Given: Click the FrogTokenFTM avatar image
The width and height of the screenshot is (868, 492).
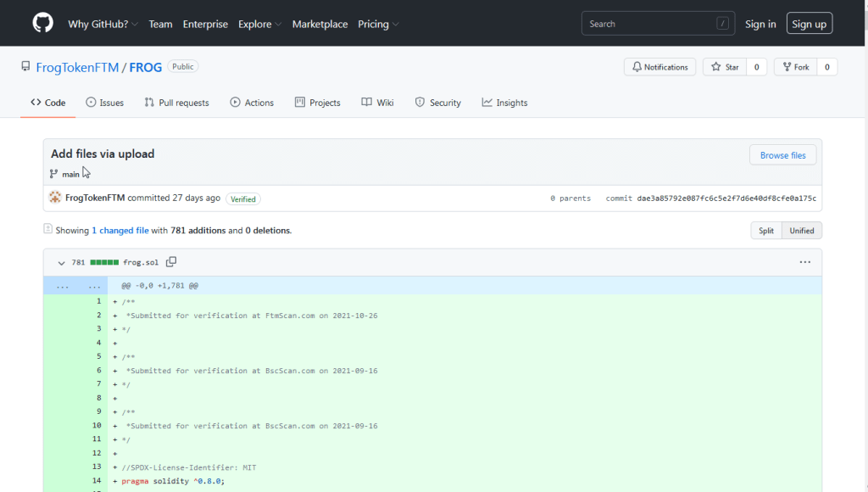Looking at the screenshot, I should (55, 198).
